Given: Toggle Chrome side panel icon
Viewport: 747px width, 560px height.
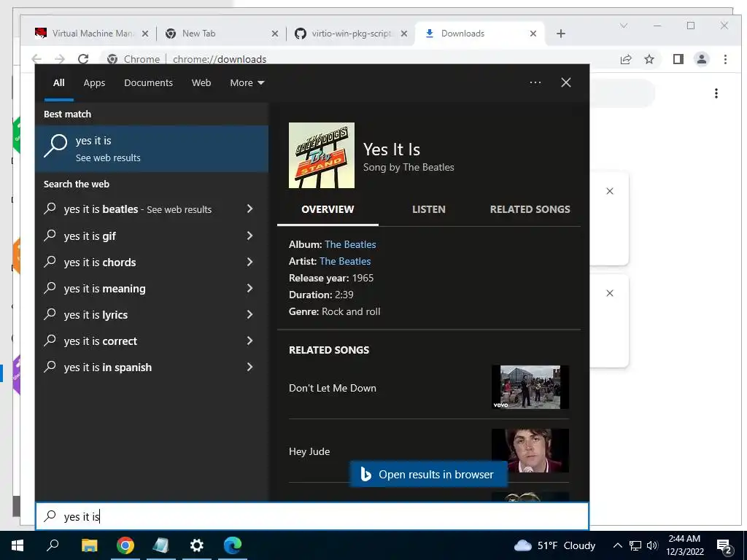Looking at the screenshot, I should 678,59.
